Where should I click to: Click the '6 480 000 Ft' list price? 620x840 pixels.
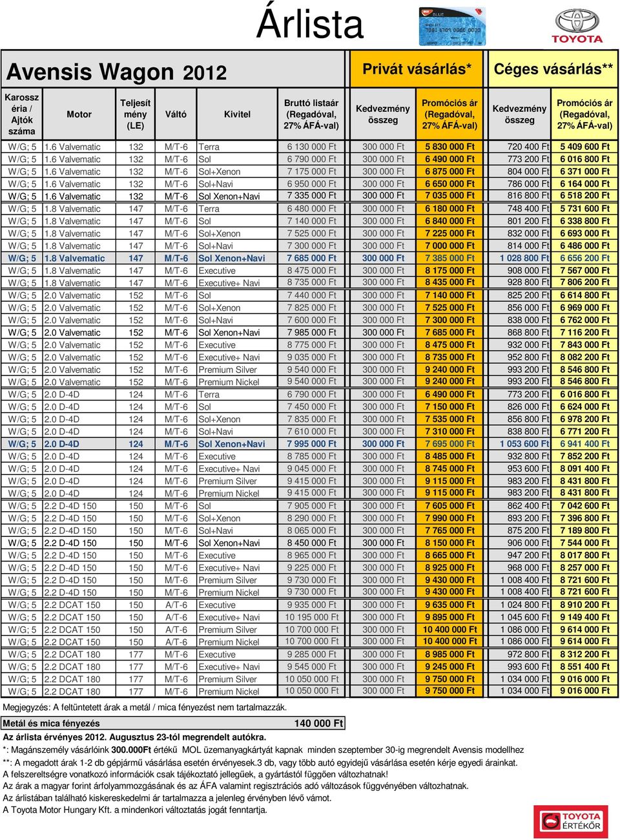click(x=312, y=208)
